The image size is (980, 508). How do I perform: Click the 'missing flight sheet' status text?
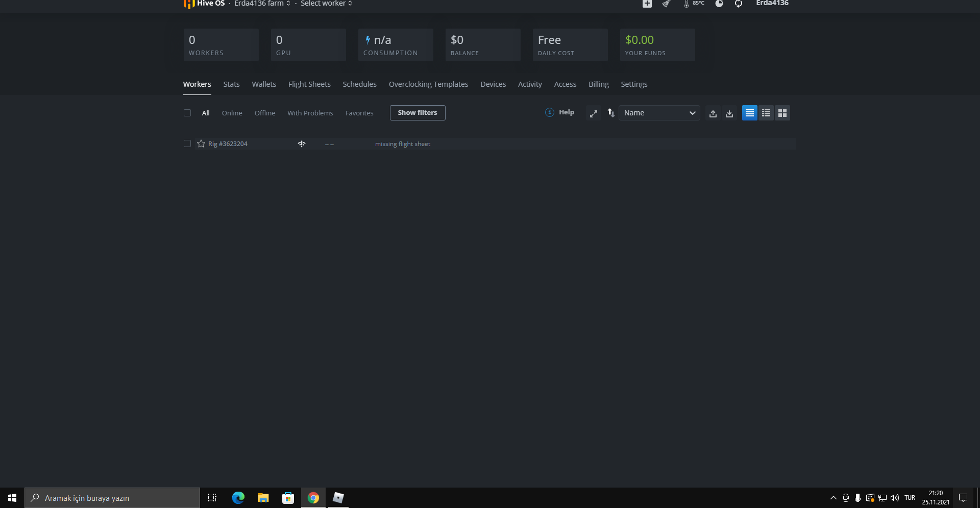[x=403, y=144]
